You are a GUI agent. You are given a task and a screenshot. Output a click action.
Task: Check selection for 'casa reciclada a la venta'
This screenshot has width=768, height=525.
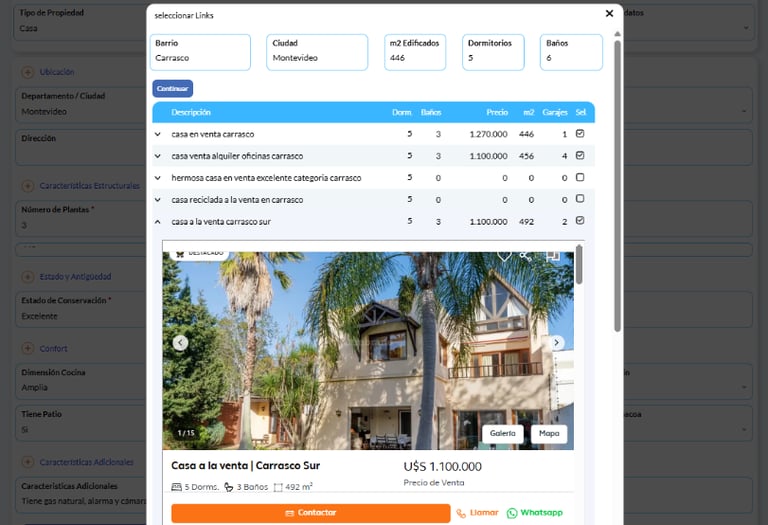pyautogui.click(x=580, y=198)
